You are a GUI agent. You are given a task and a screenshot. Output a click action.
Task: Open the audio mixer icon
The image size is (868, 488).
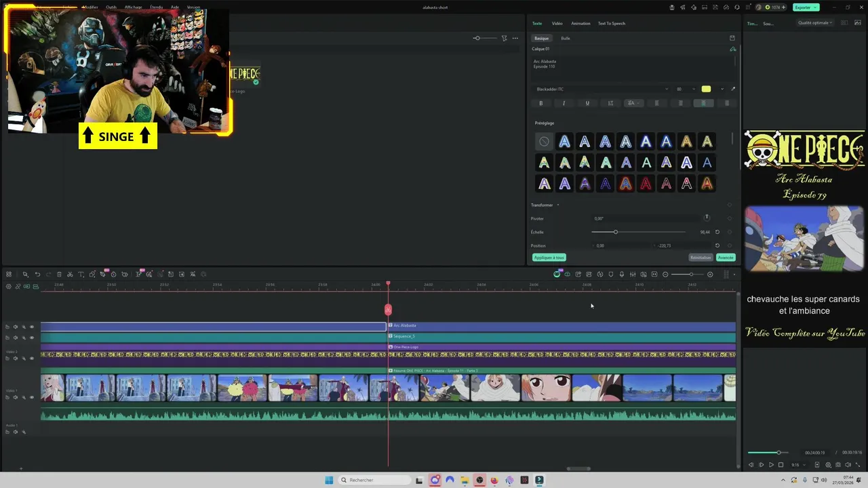[x=633, y=274]
